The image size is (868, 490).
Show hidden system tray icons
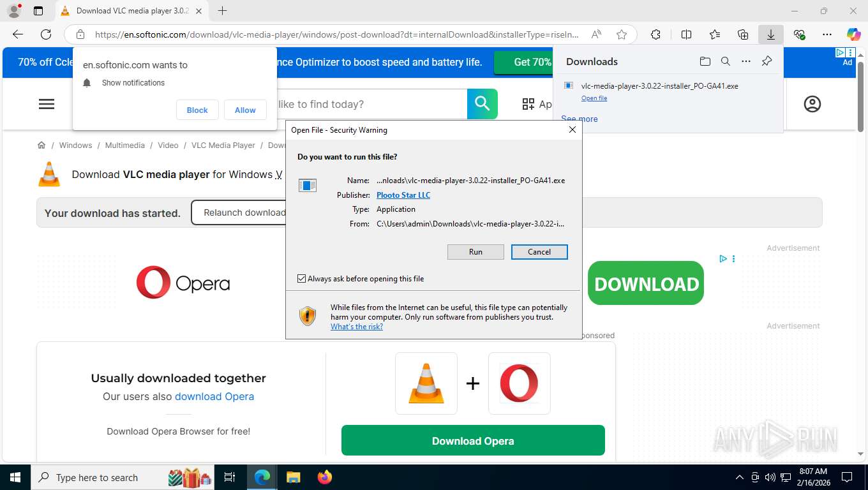coord(740,477)
